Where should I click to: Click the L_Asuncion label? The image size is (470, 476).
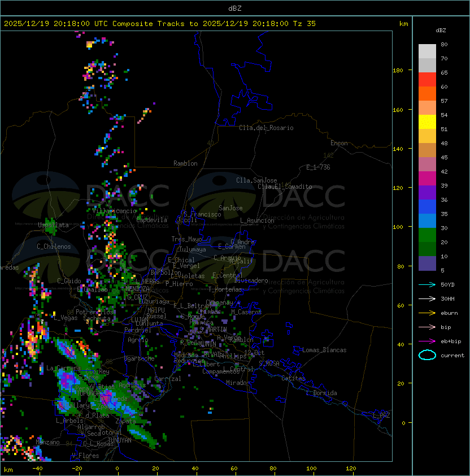point(257,220)
